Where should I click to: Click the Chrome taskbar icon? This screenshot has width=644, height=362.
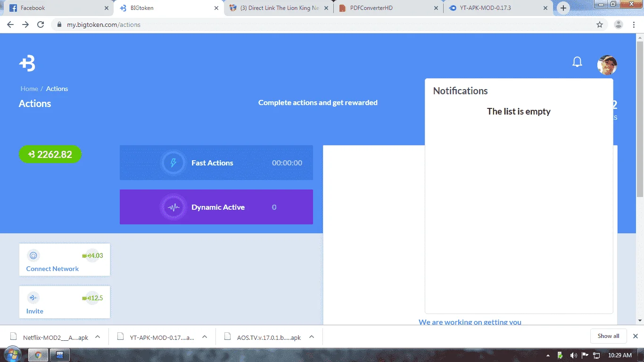point(38,355)
